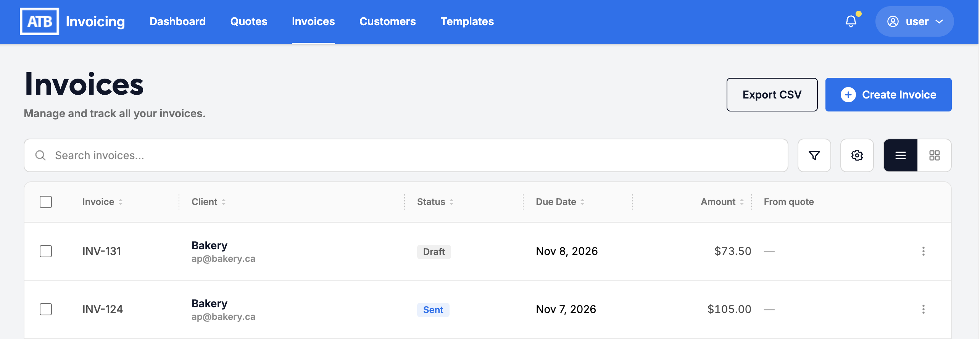The image size is (980, 339).
Task: Open the Templates tab
Action: 467,21
